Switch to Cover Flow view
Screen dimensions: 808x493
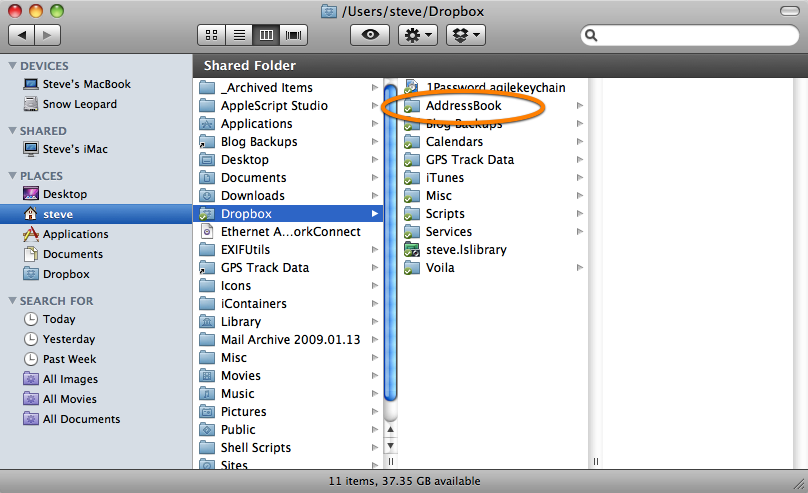click(x=294, y=35)
